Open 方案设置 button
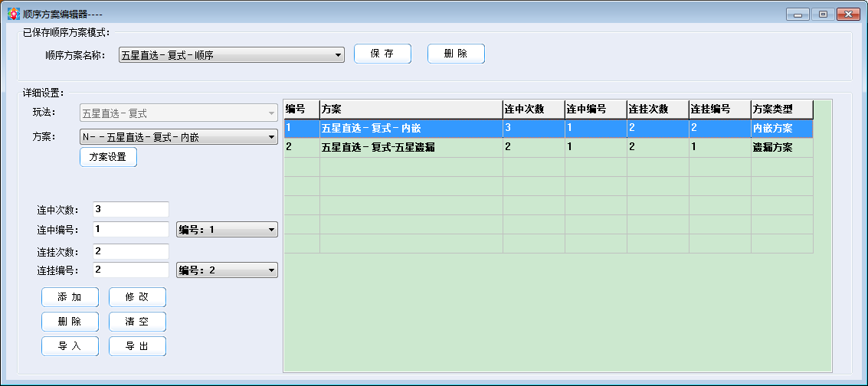Screen dimensions: 868x386 coord(108,157)
